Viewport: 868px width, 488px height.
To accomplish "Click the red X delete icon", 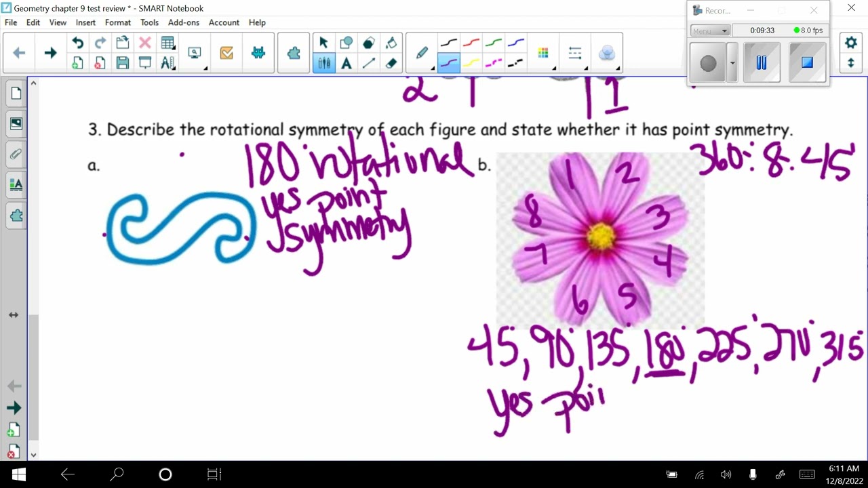I will coord(144,43).
